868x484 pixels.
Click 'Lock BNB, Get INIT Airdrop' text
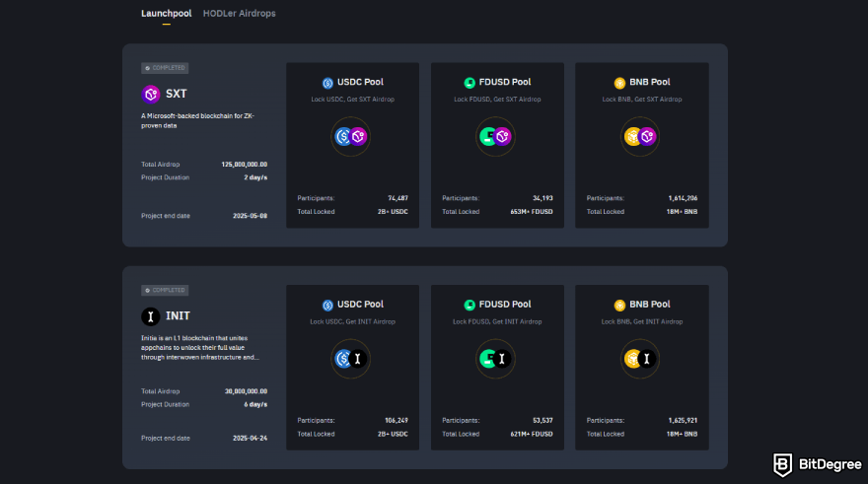[x=641, y=321]
